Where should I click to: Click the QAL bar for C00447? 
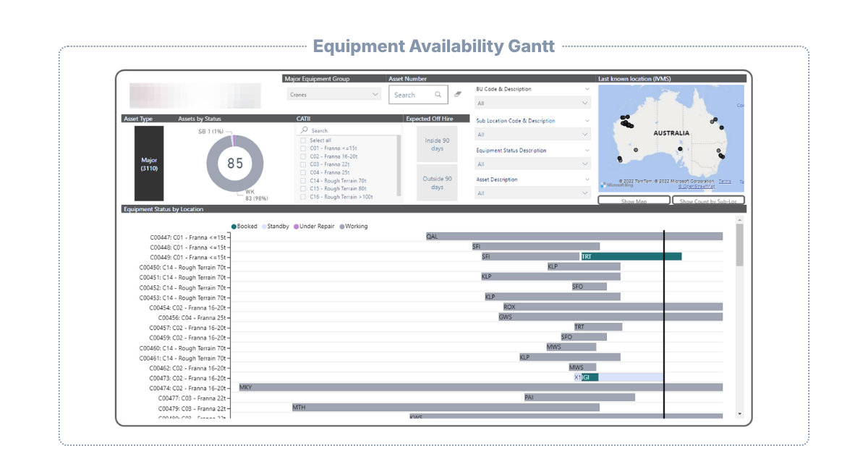point(574,236)
